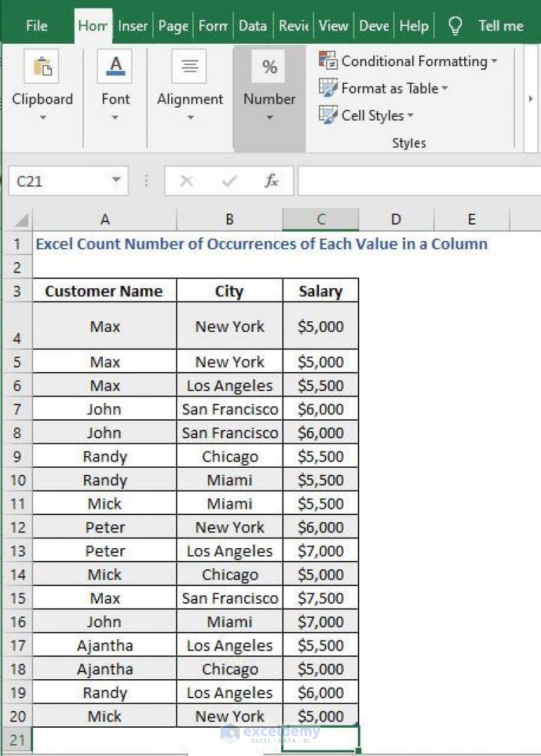Open the Name Box dropdown arrow

[x=116, y=180]
